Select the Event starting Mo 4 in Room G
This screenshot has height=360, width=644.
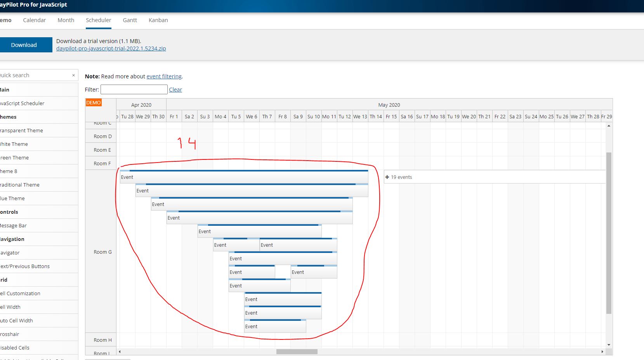click(236, 244)
